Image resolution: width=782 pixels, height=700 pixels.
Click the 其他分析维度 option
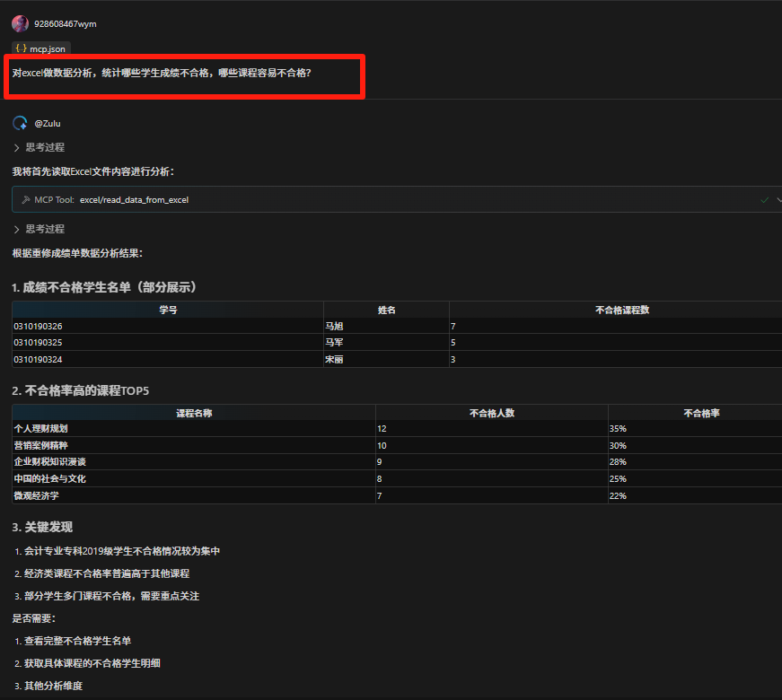pyautogui.click(x=57, y=686)
